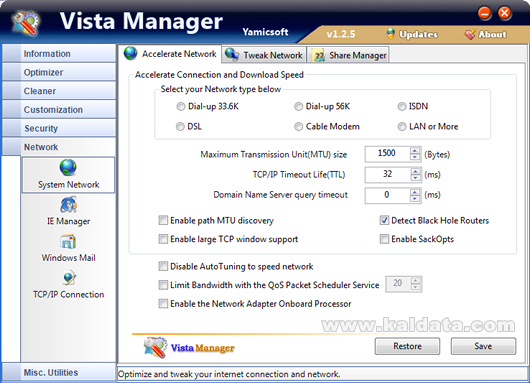Screen dimensions: 530x383
Task: Enable large TCP window support
Action: (163, 239)
